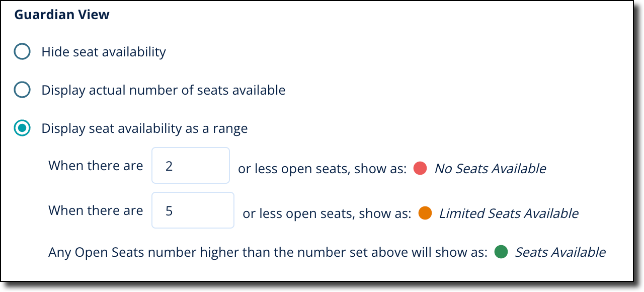Click the italic "Limited Seats Available" text
Screen dimensions: 644x292
508,213
